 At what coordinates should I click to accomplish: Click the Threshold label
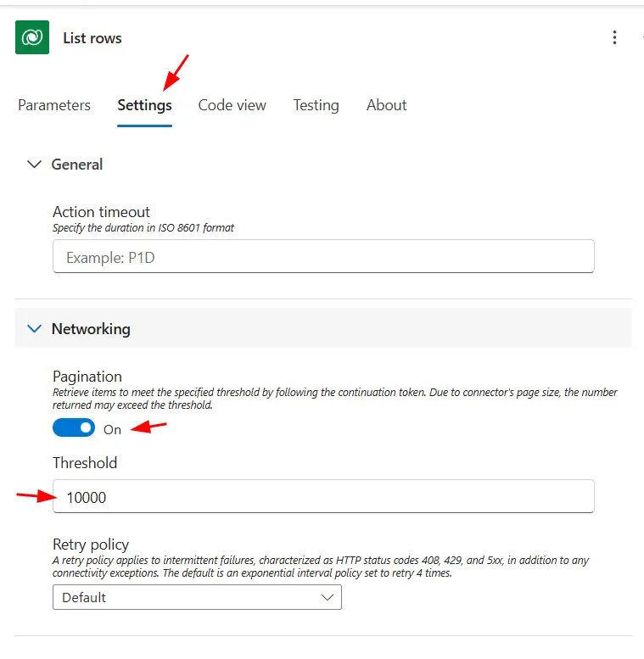[x=85, y=463]
